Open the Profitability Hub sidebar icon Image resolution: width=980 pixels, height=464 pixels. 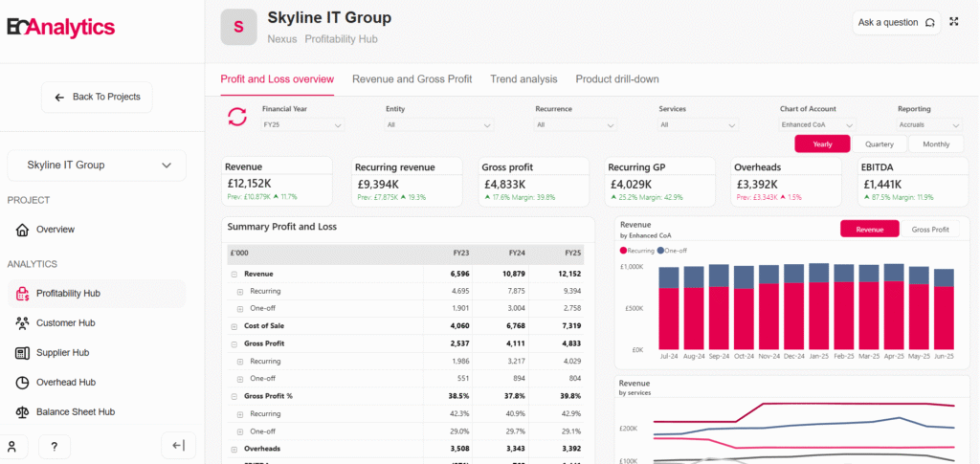pyautogui.click(x=22, y=294)
